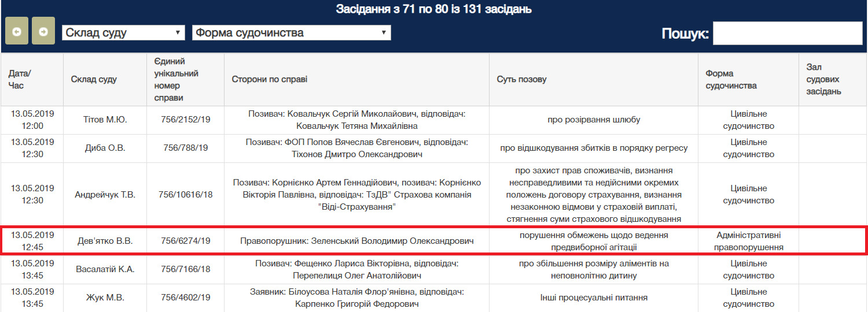Go to previous page of hearings
868x312 pixels.
tap(16, 31)
